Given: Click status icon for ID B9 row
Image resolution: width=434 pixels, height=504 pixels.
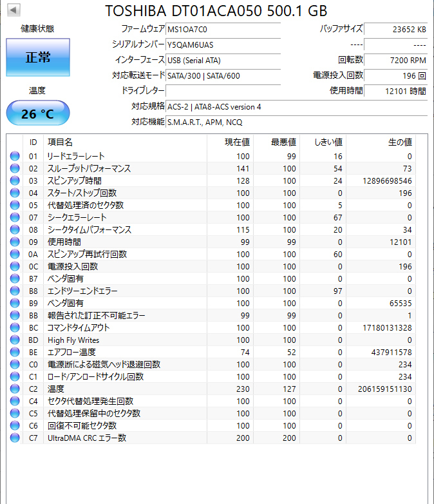Looking at the screenshot, I should (x=15, y=303).
